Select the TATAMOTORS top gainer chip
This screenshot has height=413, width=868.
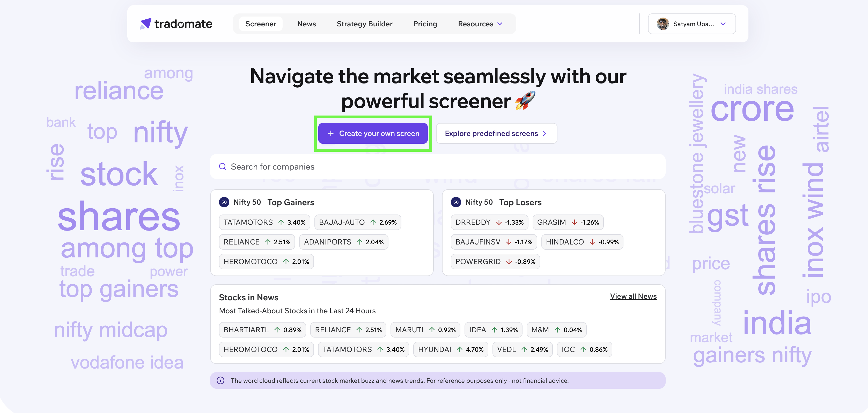[x=264, y=222]
